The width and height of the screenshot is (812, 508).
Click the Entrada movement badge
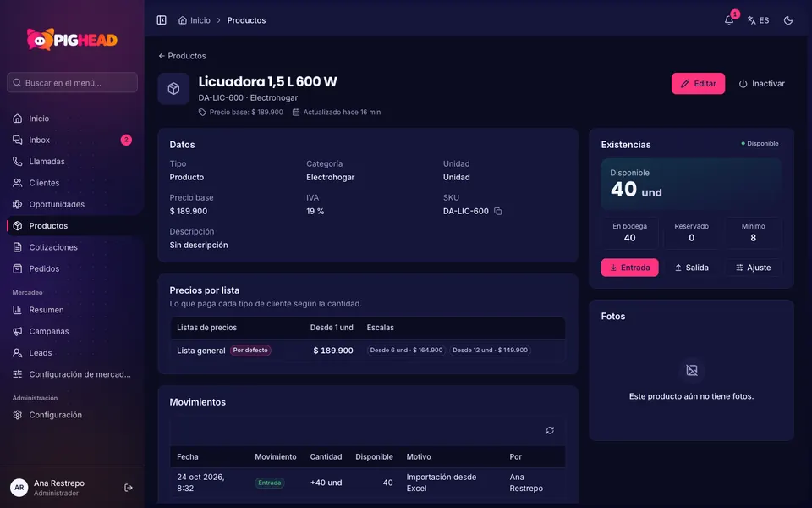pyautogui.click(x=269, y=483)
